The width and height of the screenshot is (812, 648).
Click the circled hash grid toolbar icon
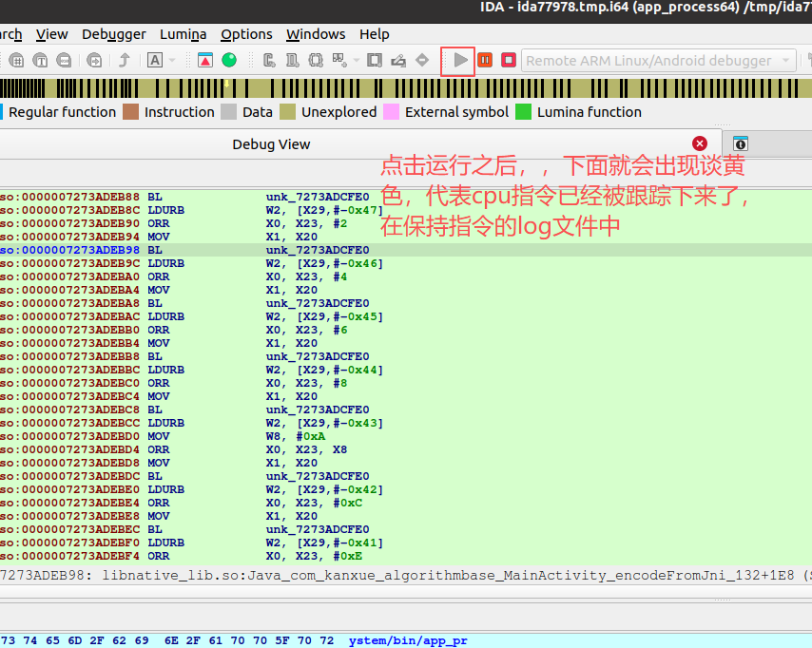[x=16, y=60]
